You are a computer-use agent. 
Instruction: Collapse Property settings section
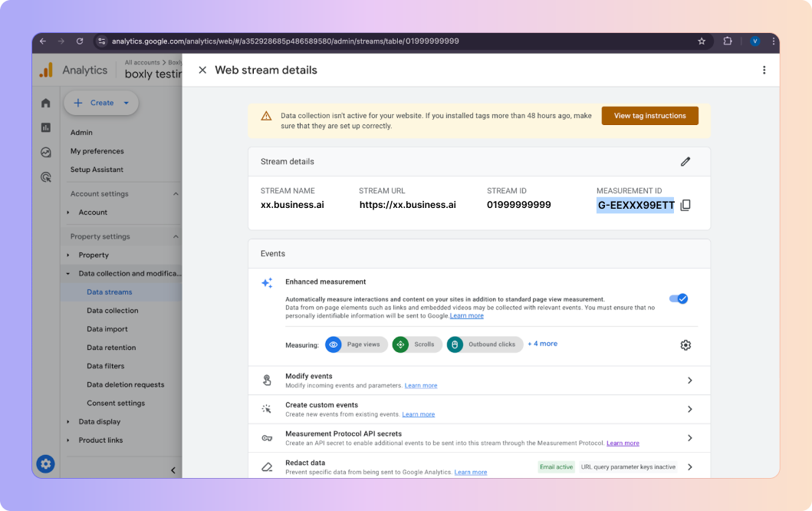[176, 236]
